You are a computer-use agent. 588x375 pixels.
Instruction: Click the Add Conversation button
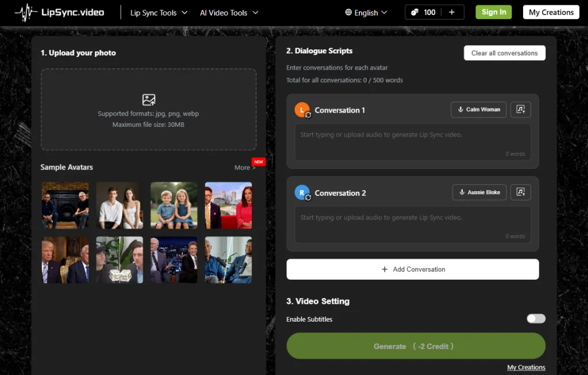(412, 269)
